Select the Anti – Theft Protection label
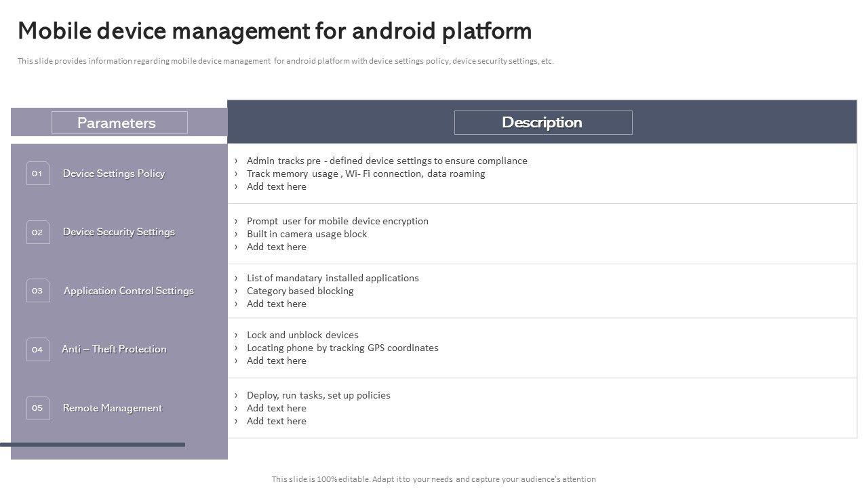The height and width of the screenshot is (488, 868). click(x=114, y=349)
